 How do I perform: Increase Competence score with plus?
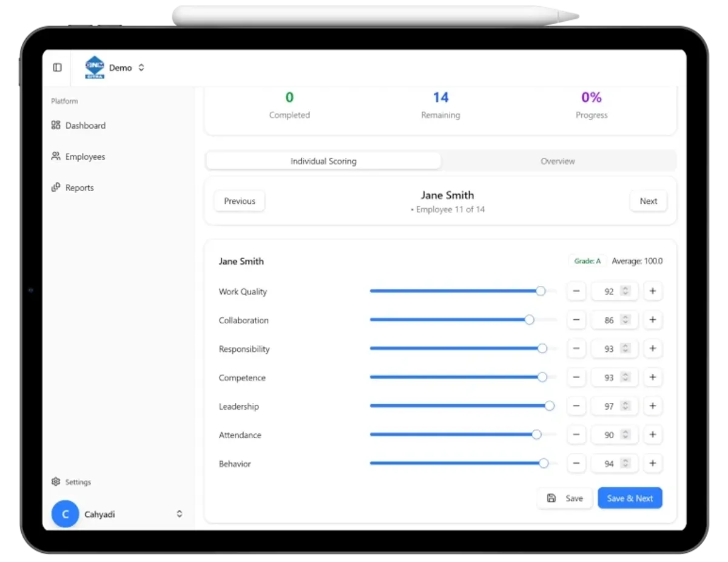[x=653, y=377]
